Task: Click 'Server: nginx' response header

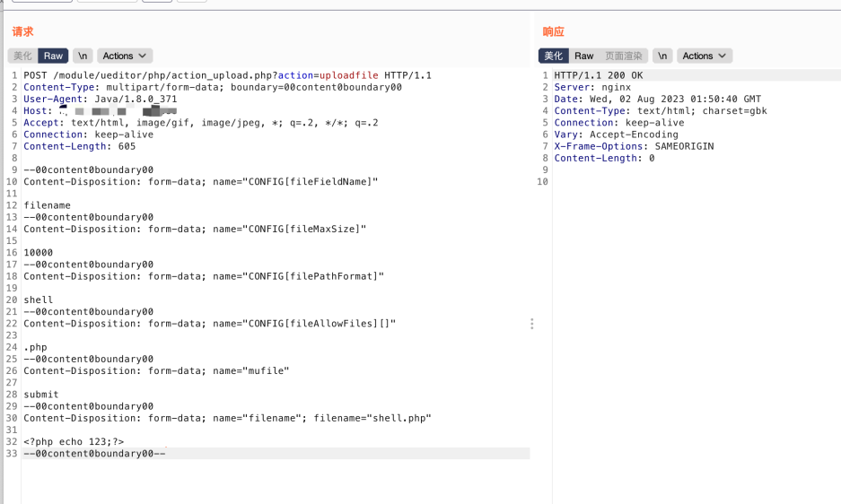Action: 592,87
